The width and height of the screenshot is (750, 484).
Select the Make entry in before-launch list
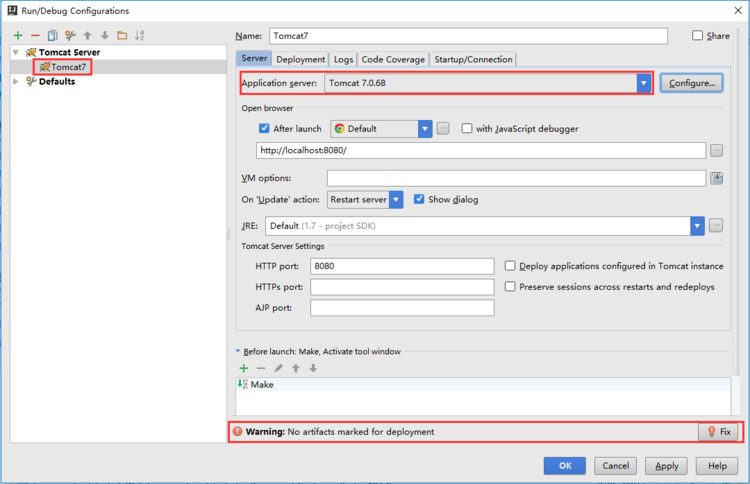pyautogui.click(x=483, y=384)
